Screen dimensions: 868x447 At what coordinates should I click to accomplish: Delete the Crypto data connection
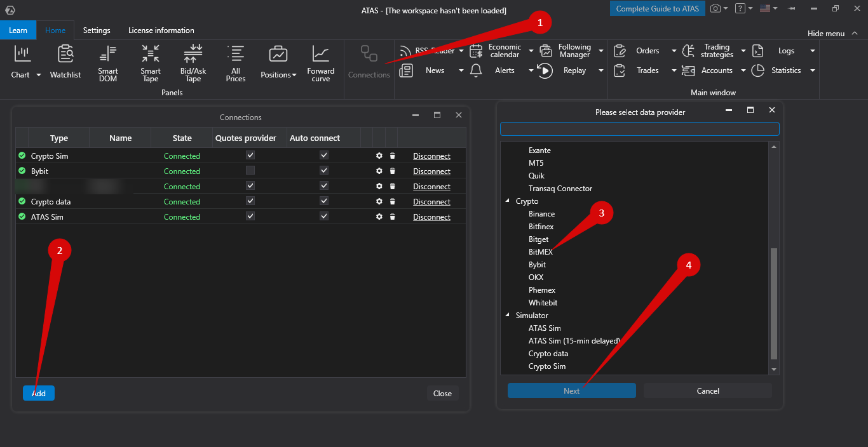pyautogui.click(x=392, y=201)
